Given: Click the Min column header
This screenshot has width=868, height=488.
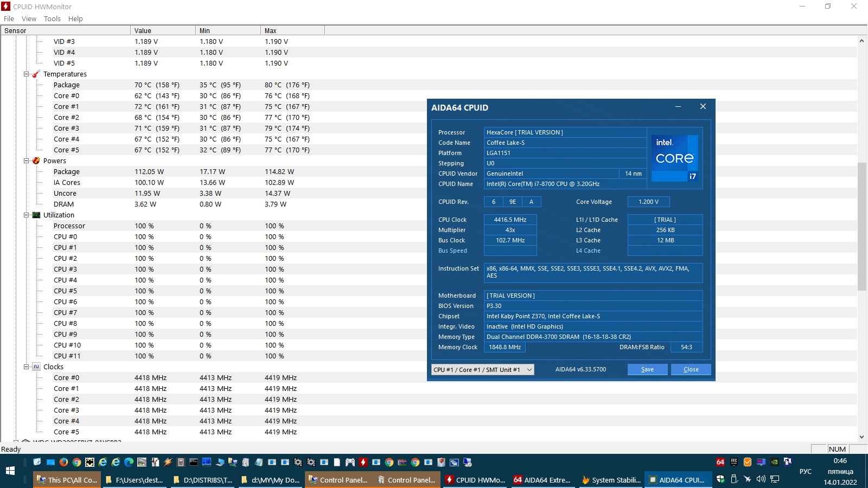Looking at the screenshot, I should tap(228, 30).
